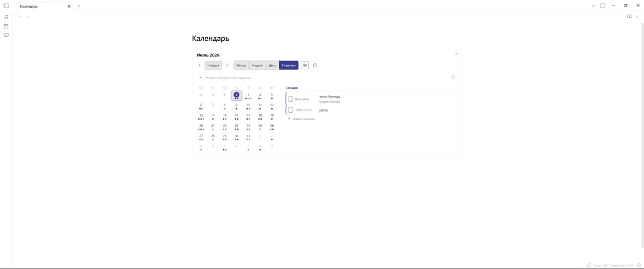Select July 3 in mini calendar
644x269 pixels.
click(248, 95)
